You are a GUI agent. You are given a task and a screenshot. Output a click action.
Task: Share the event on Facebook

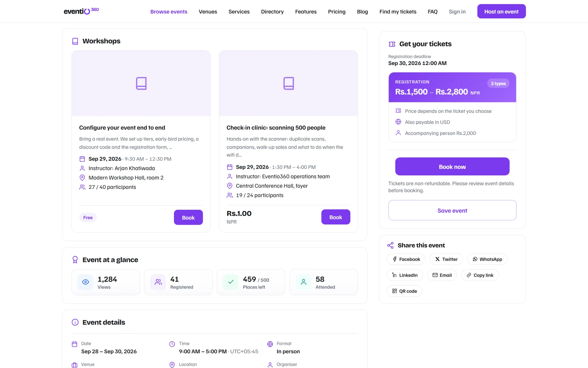coord(406,259)
